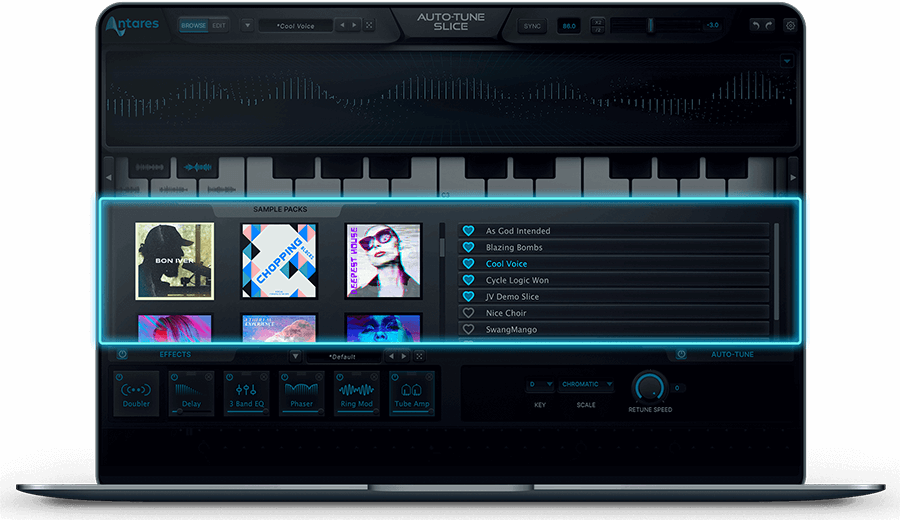Redo the last undone change
The width and height of the screenshot is (900, 520).
coord(769,25)
